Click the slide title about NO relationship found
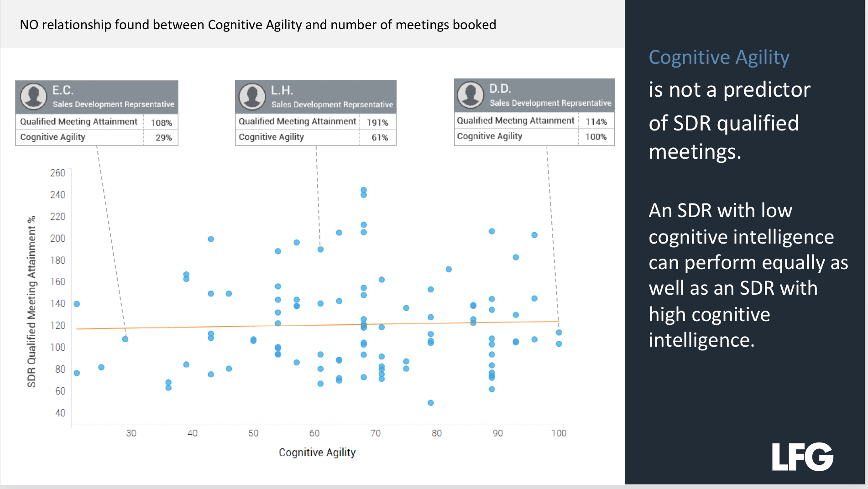Image resolution: width=868 pixels, height=489 pixels. click(x=258, y=25)
